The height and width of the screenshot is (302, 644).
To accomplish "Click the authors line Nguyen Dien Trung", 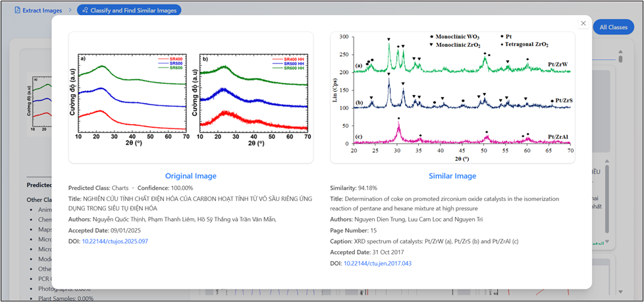I will point(406,220).
